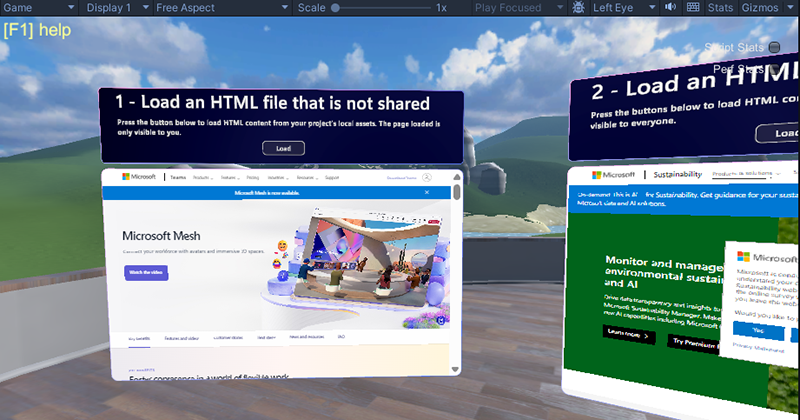Viewport: 800px width, 420px height.
Task: Open the Privacy Statement link
Action: (x=758, y=348)
